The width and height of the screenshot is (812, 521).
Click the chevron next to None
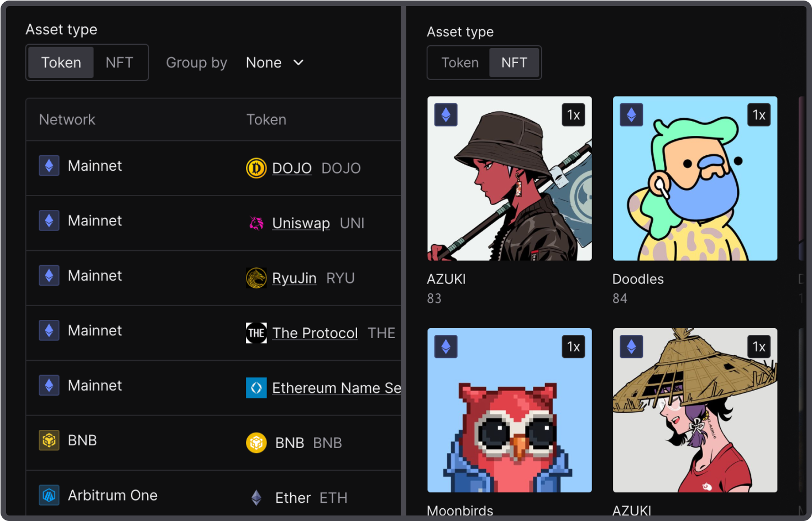click(298, 62)
